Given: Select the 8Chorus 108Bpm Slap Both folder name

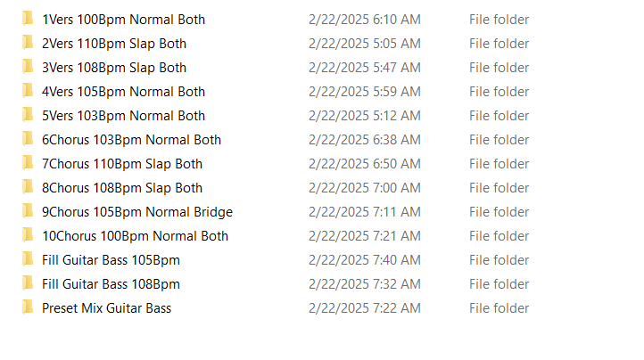Looking at the screenshot, I should click(122, 188).
